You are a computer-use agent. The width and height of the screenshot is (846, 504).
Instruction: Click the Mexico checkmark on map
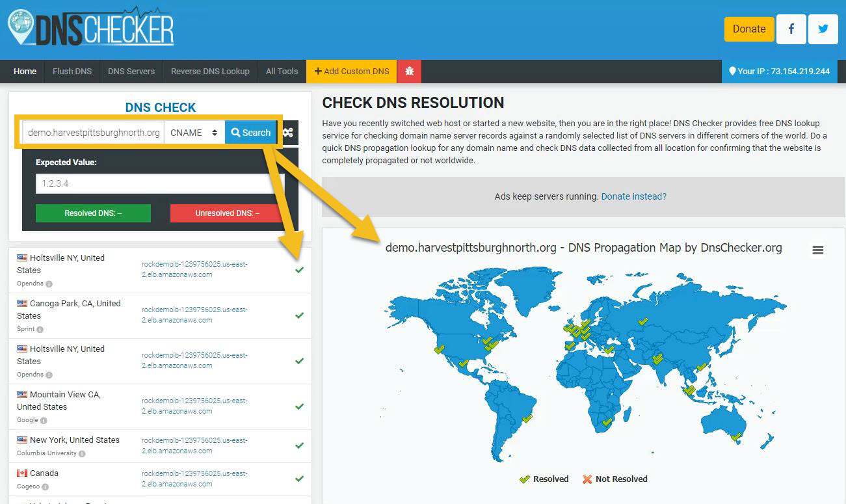click(x=463, y=364)
